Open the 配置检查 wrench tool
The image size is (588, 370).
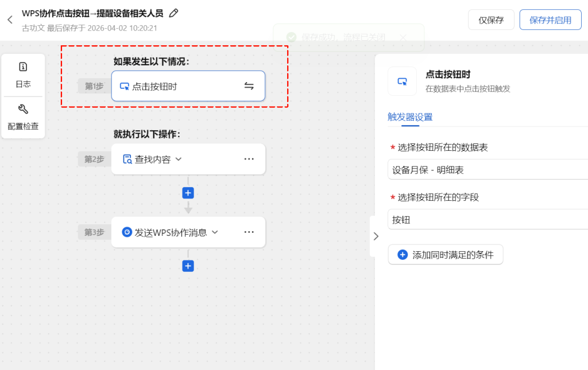(x=23, y=117)
